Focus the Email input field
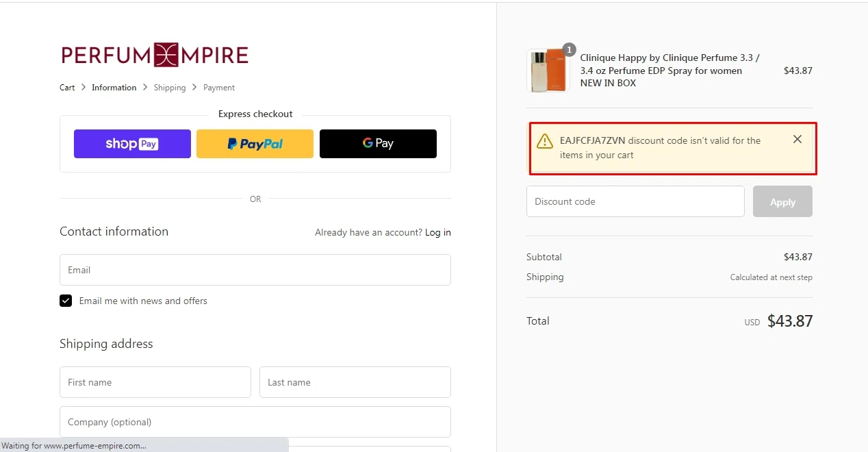Screen dimensions: 868x452 click(255, 270)
